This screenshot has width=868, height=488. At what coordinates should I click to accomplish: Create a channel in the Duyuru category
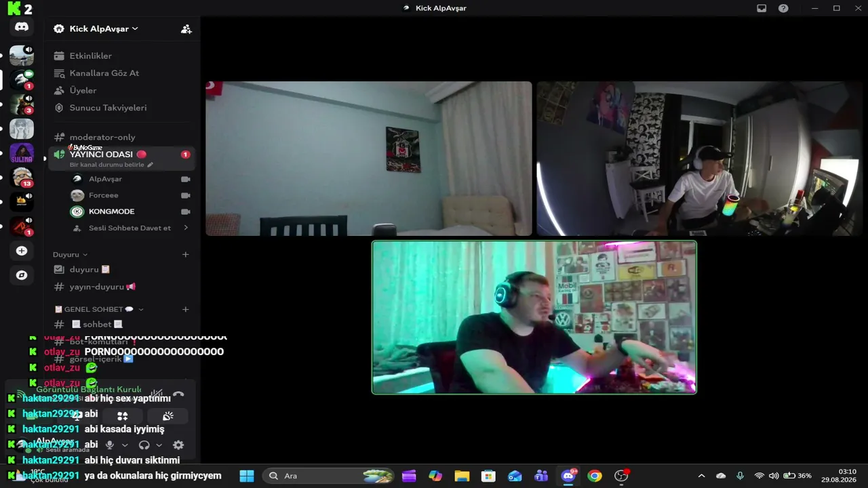185,254
